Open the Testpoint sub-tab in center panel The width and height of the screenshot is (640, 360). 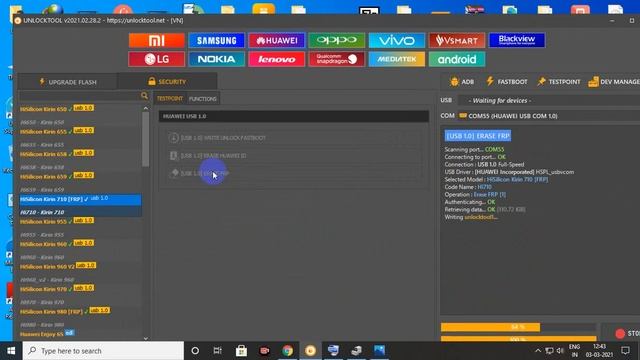pyautogui.click(x=170, y=98)
